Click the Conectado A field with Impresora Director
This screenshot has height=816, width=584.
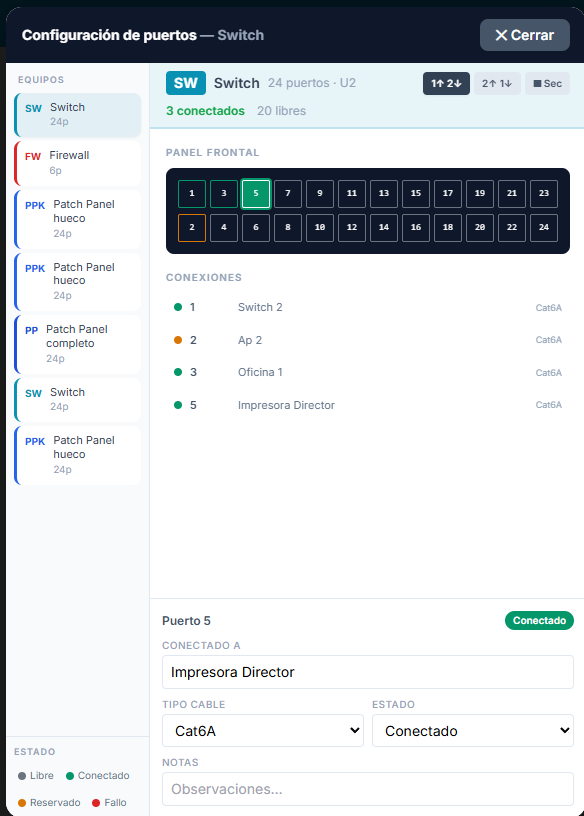(x=367, y=672)
